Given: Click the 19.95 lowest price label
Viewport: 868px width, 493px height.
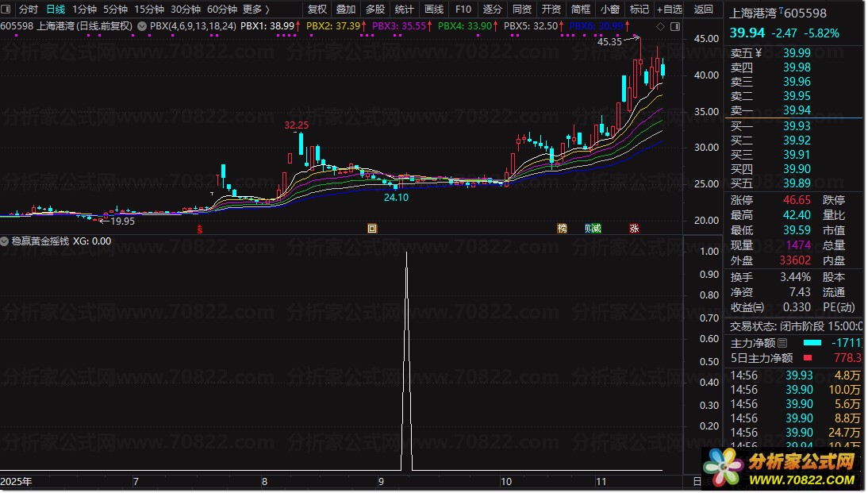Looking at the screenshot, I should pyautogui.click(x=122, y=221).
